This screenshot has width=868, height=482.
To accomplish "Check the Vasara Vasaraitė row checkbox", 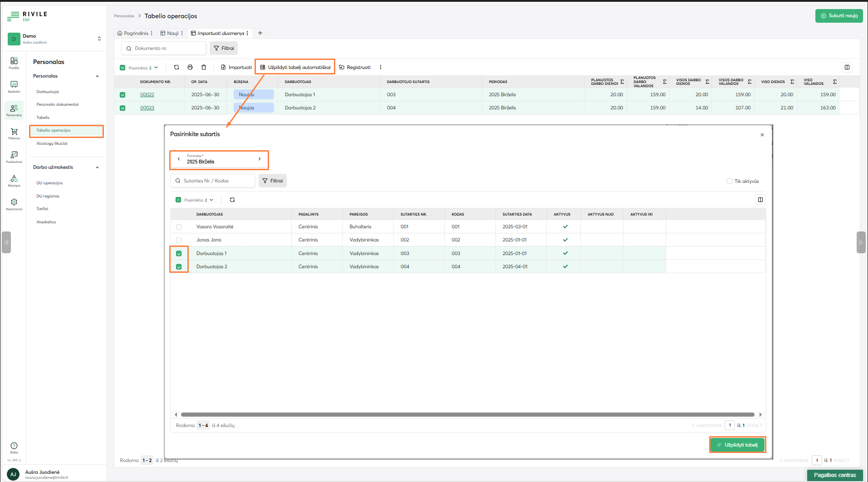I will [x=179, y=227].
